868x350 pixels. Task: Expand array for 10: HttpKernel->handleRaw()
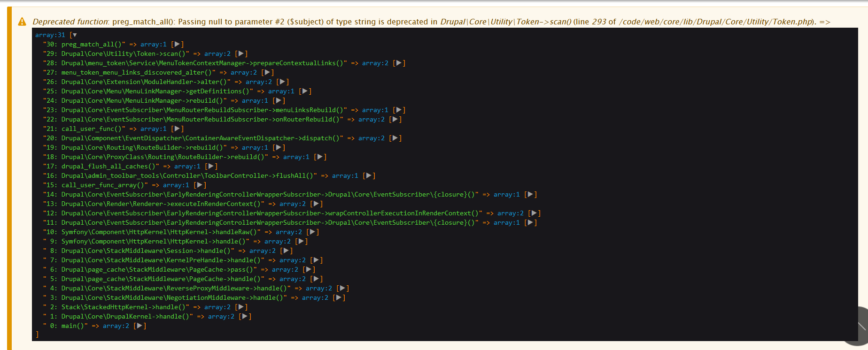pos(312,232)
